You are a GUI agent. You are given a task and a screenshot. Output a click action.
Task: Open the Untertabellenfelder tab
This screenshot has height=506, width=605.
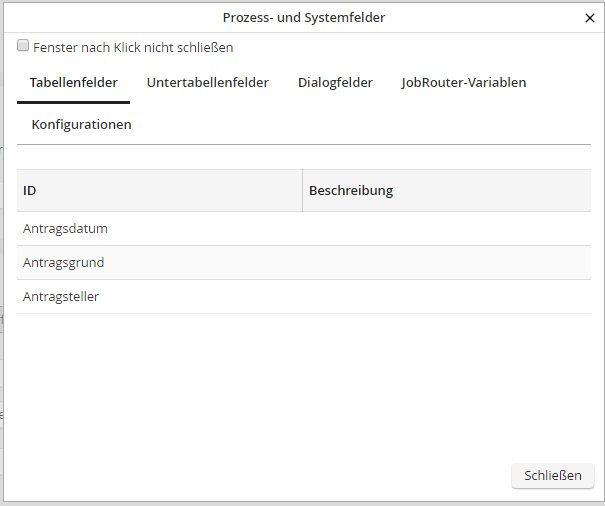(207, 83)
